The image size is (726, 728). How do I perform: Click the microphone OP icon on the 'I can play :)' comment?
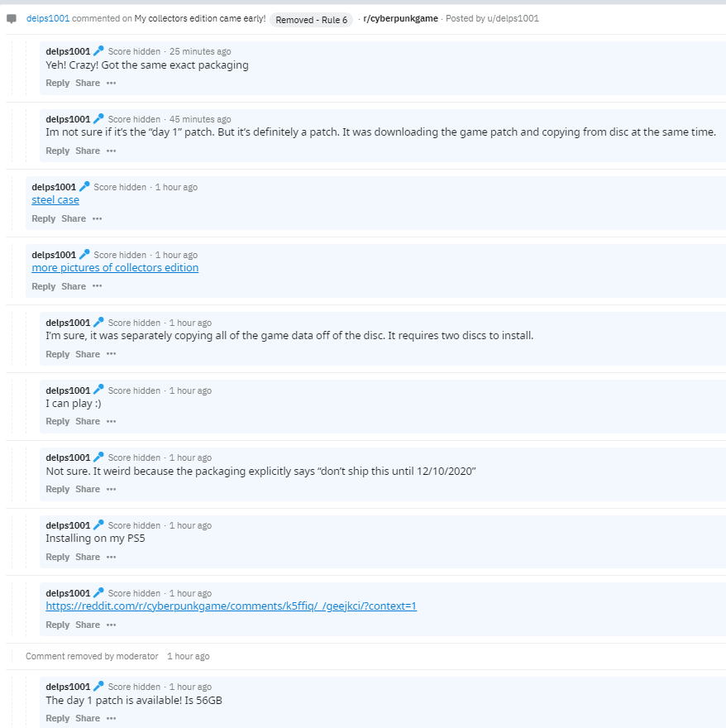[x=98, y=390]
